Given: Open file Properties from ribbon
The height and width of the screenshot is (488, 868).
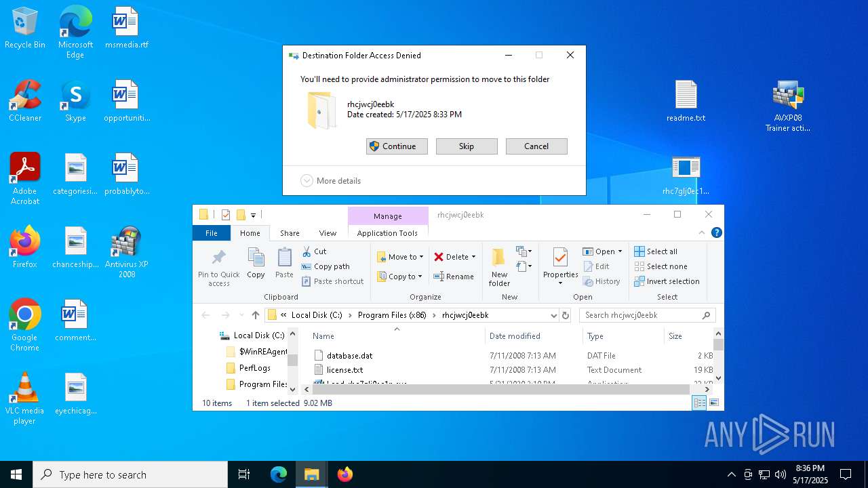Looking at the screenshot, I should 560,267.
